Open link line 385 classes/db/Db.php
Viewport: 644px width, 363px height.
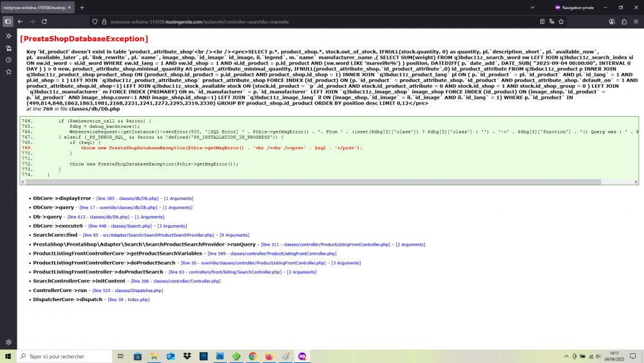(128, 199)
